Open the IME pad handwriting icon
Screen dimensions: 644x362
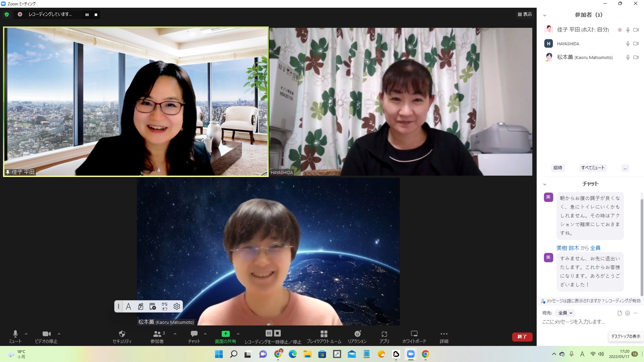[x=141, y=306]
